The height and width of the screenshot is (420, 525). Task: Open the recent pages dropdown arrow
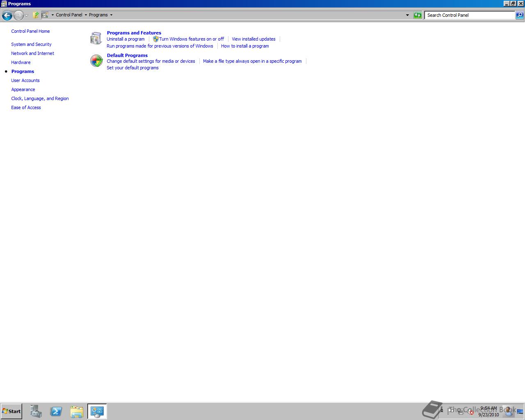(26, 16)
